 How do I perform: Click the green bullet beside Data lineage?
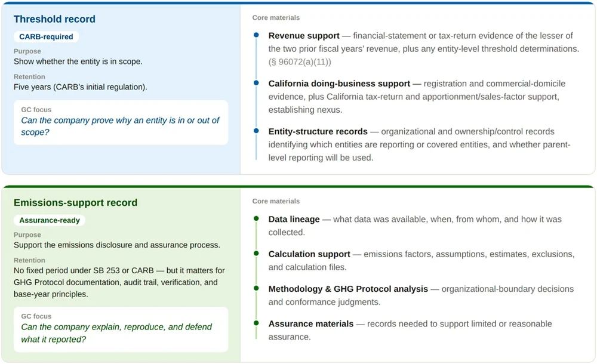256,218
